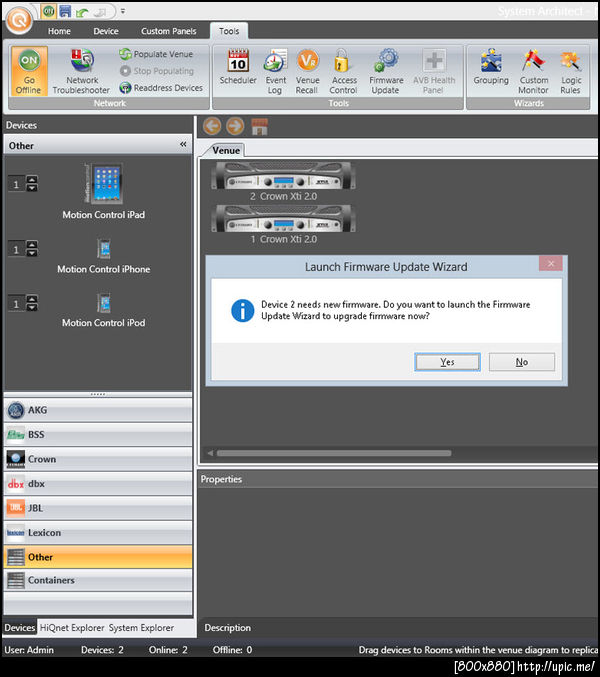
Task: Click the Properties panel header
Action: tap(398, 479)
